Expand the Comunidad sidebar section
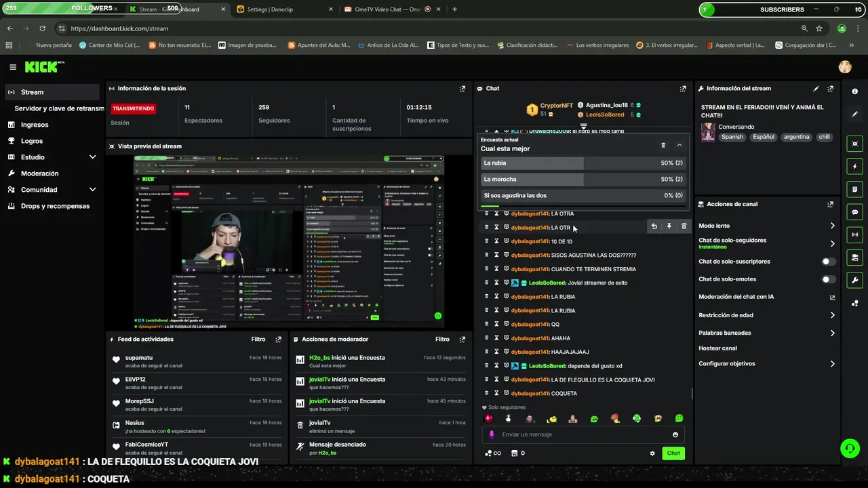The image size is (868, 488). (53, 190)
